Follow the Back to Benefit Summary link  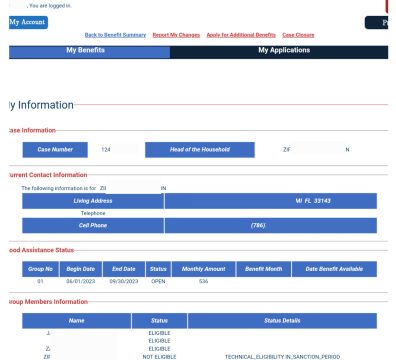[x=115, y=35]
